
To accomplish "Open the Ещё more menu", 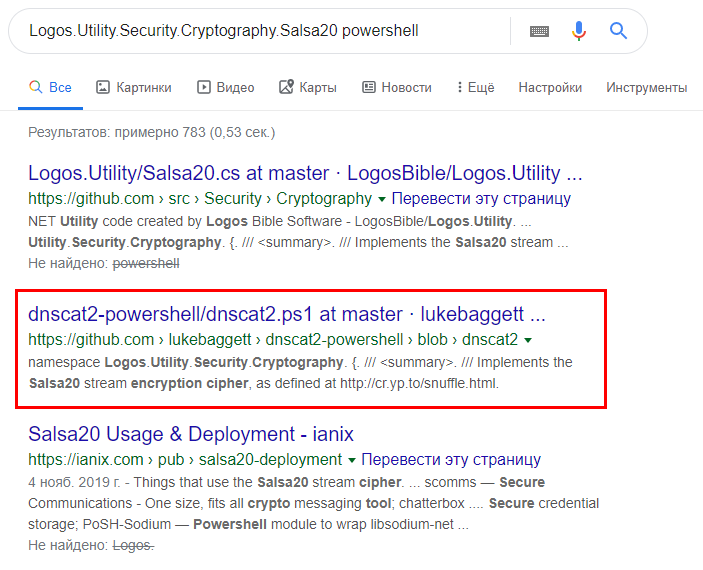I will click(476, 87).
